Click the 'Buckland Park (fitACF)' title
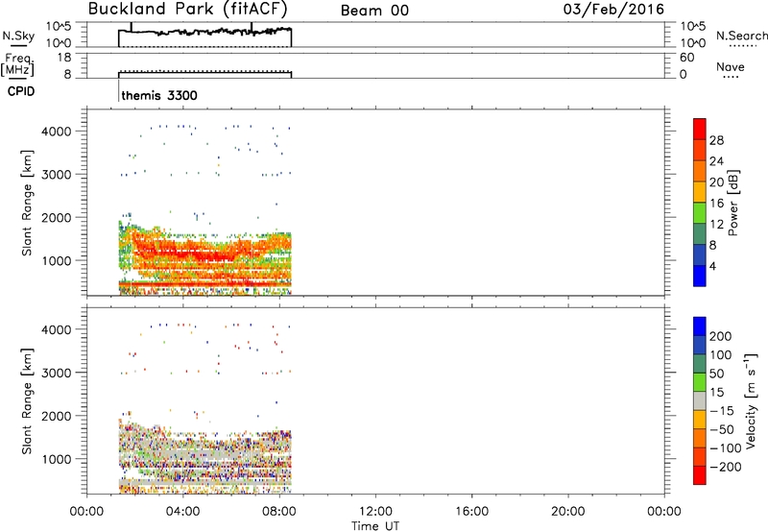Screen dimensions: 768x532 click(x=187, y=10)
